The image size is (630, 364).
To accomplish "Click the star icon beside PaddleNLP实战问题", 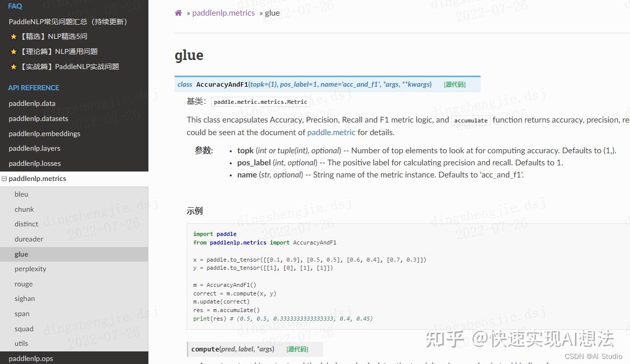I will pos(14,66).
